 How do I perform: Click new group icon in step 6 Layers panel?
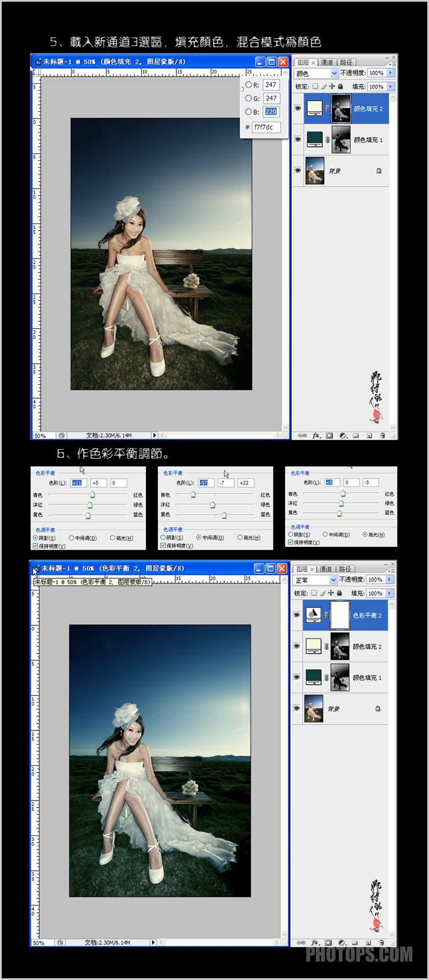click(355, 942)
